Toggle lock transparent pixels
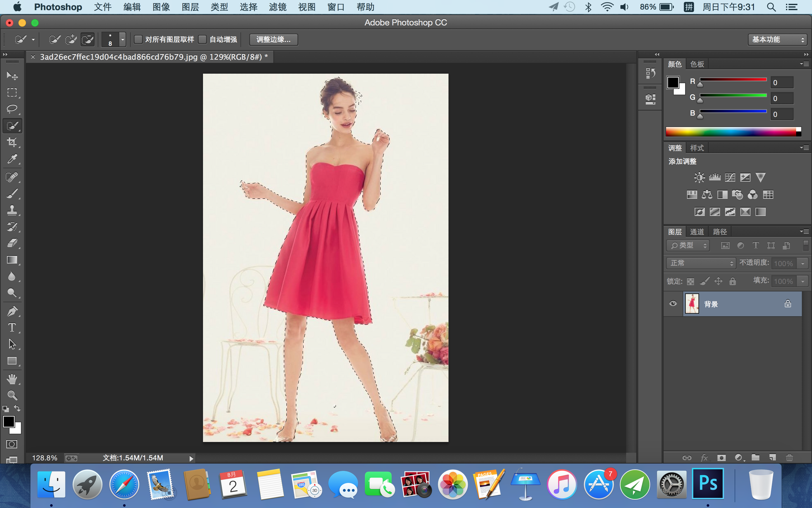The image size is (812, 508). pos(690,282)
